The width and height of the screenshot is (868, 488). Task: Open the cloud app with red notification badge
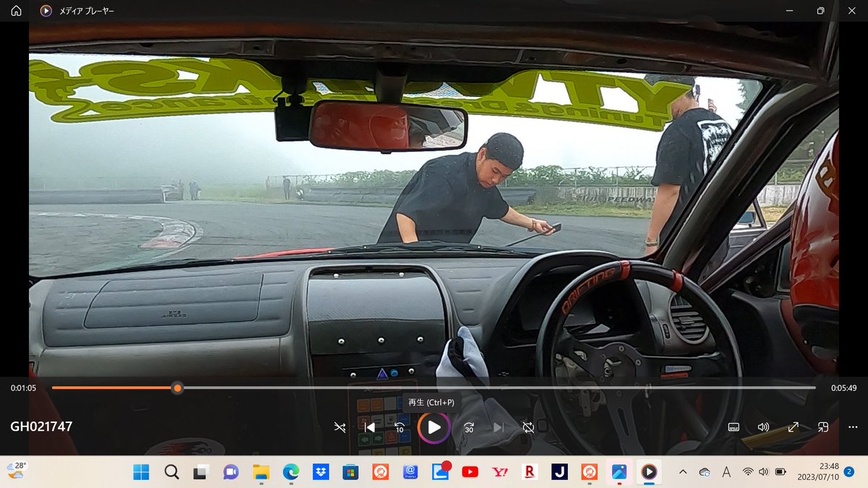(x=441, y=471)
